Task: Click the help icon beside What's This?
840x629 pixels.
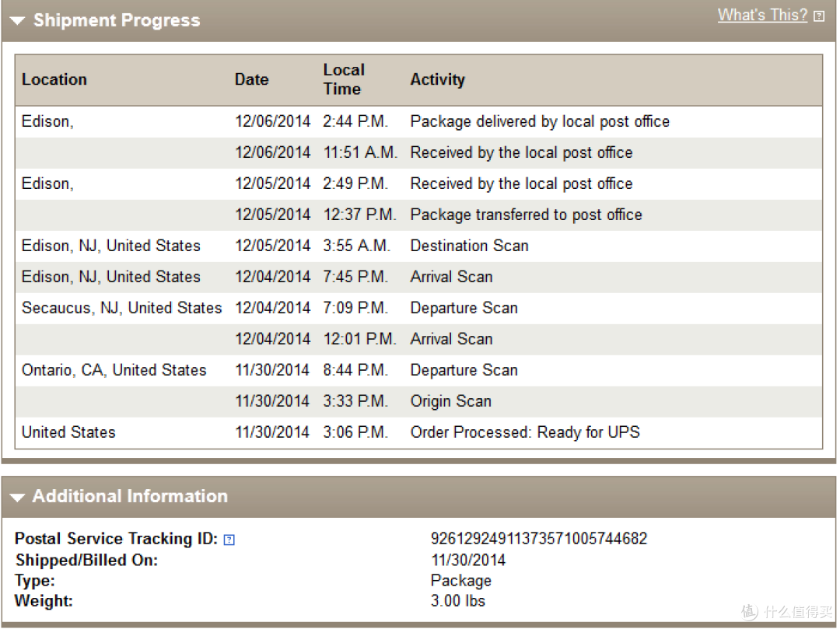Action: [x=818, y=16]
